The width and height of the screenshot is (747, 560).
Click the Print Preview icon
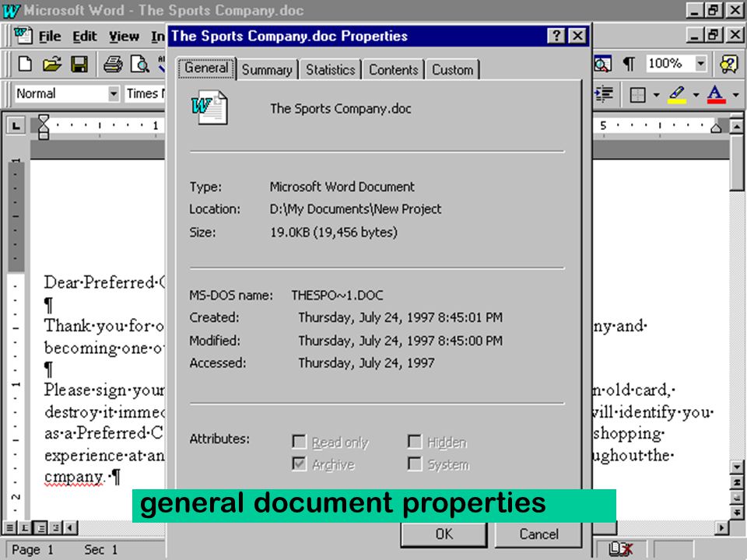tap(140, 63)
